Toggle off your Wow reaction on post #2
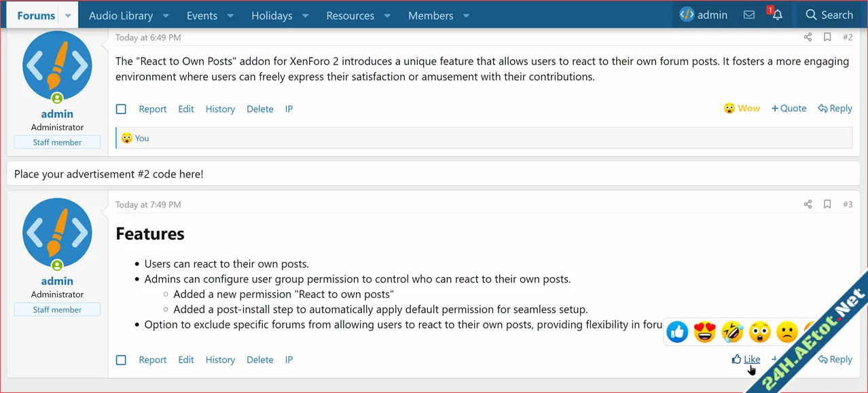 point(742,108)
